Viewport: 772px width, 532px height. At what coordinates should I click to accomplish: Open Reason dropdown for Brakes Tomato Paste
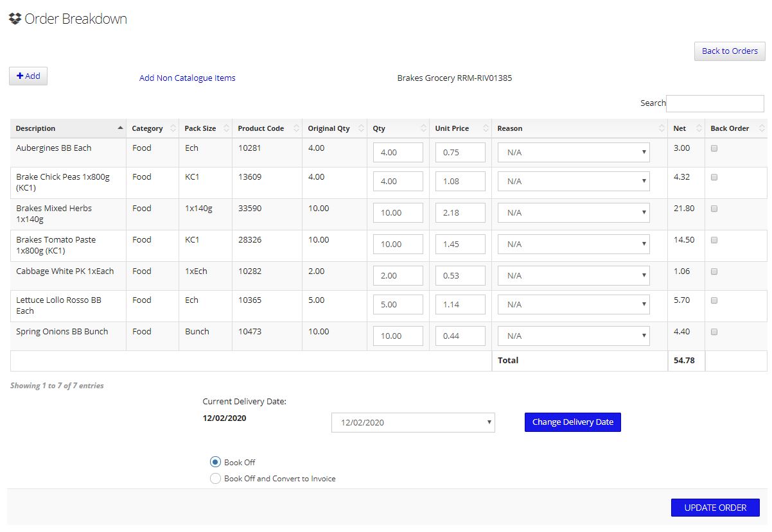[574, 245]
